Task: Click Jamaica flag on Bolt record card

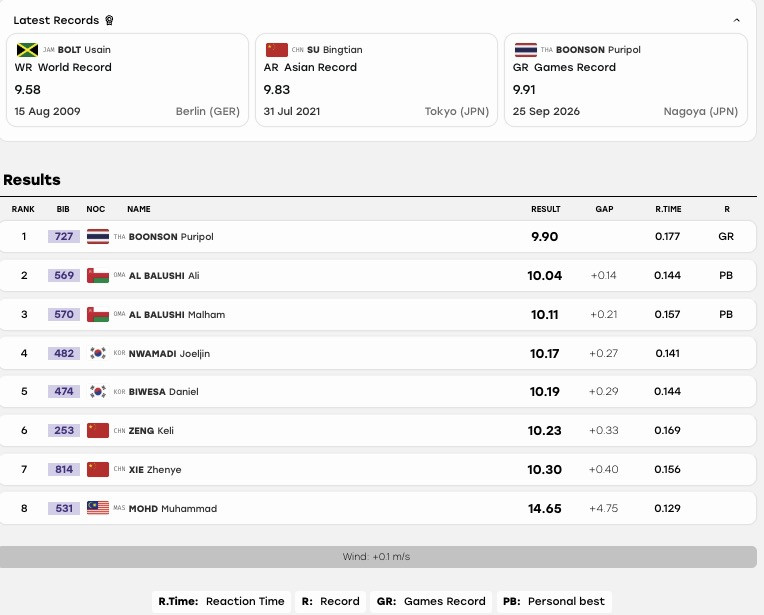Action: tap(27, 50)
